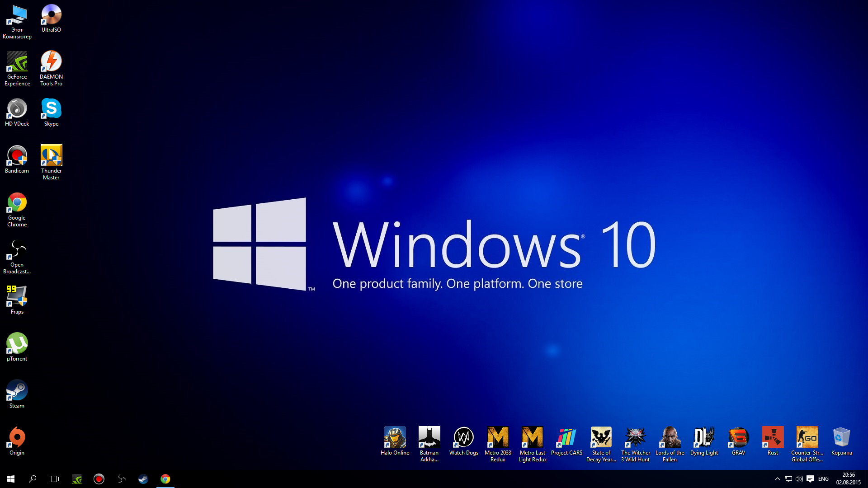Select the Lords of the Fallen icon
Image resolution: width=868 pixels, height=488 pixels.
[670, 445]
